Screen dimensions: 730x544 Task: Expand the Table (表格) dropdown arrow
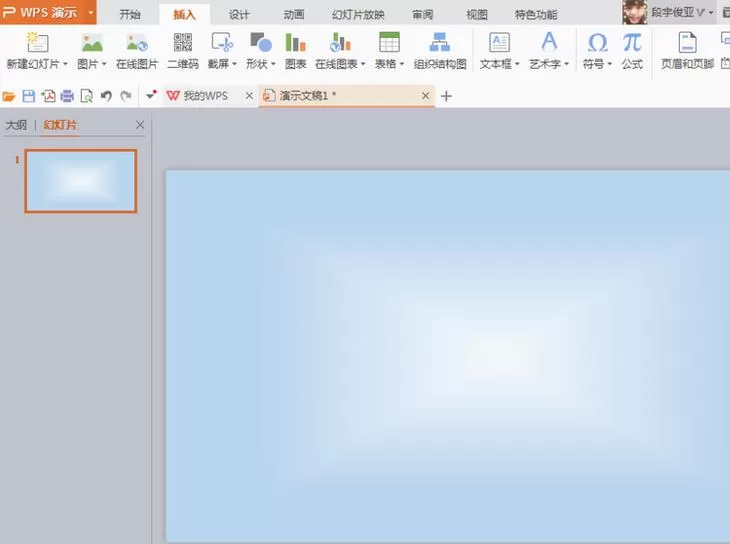point(402,64)
